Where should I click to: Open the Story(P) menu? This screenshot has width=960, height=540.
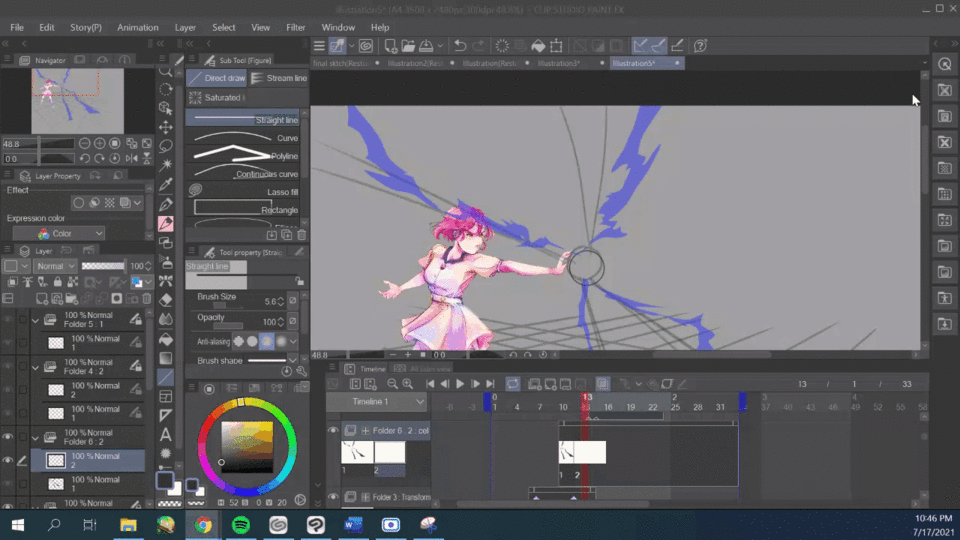coord(86,28)
